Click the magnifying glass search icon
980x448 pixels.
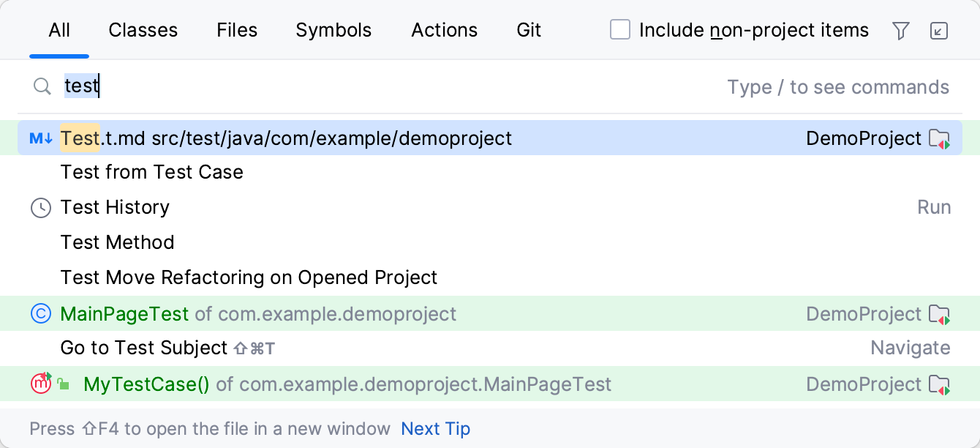pos(42,87)
